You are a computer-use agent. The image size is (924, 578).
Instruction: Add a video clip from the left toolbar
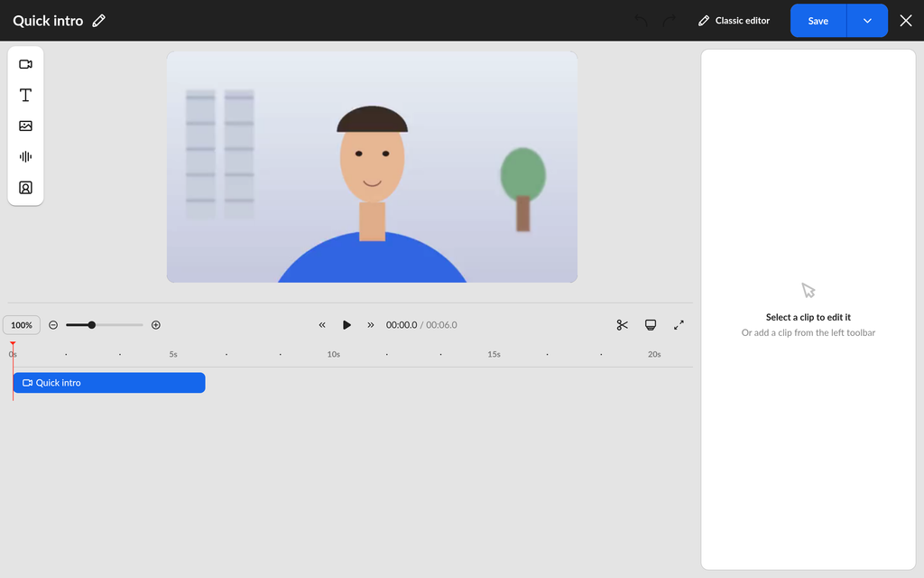click(x=25, y=64)
